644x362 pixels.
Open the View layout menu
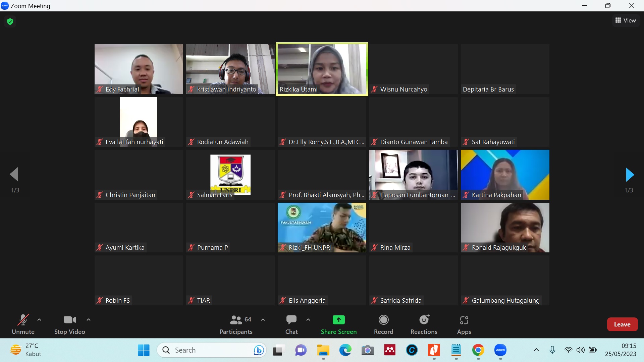click(626, 20)
